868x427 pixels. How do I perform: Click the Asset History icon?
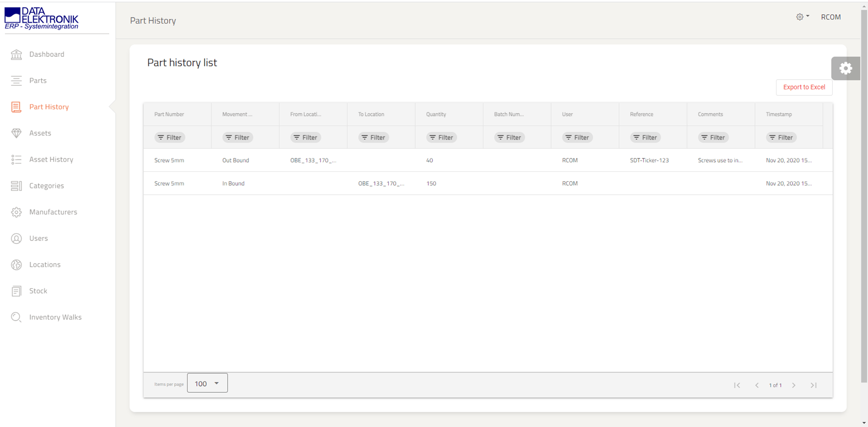pyautogui.click(x=16, y=159)
